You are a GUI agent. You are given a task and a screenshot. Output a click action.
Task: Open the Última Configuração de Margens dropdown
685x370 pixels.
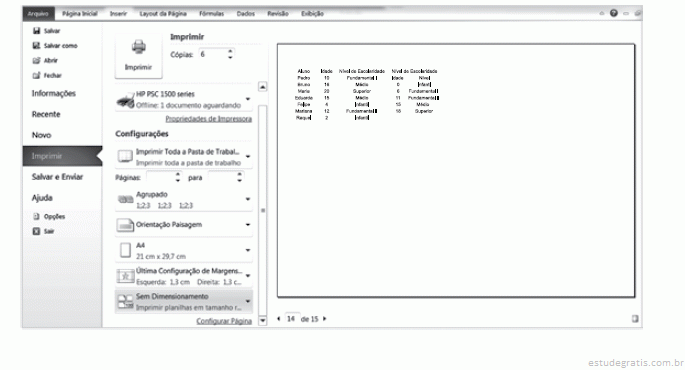[x=248, y=276]
